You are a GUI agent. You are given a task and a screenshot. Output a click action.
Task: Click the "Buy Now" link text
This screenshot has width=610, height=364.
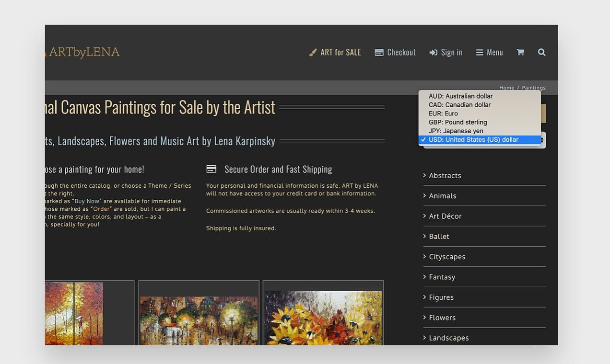[x=88, y=201]
